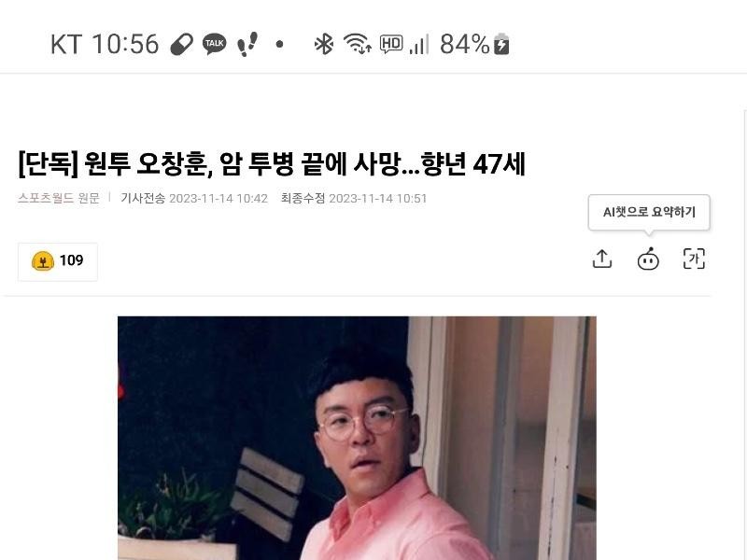Click the 기사전송 2023-11-14 10:42 timestamp

click(x=194, y=198)
